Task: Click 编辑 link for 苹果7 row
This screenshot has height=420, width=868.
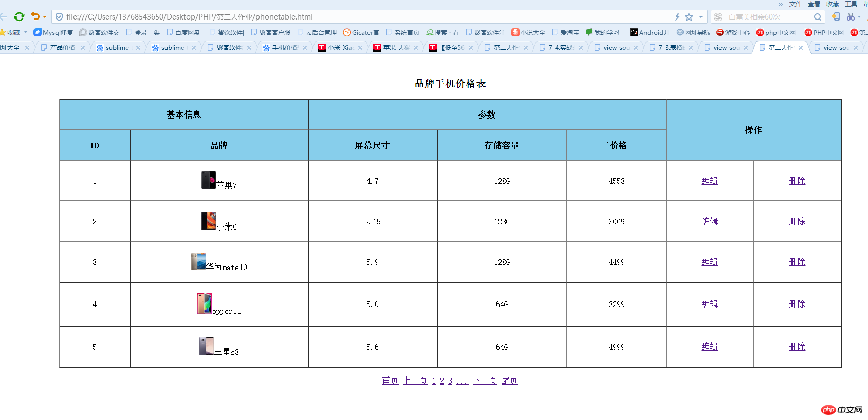Action: point(710,181)
